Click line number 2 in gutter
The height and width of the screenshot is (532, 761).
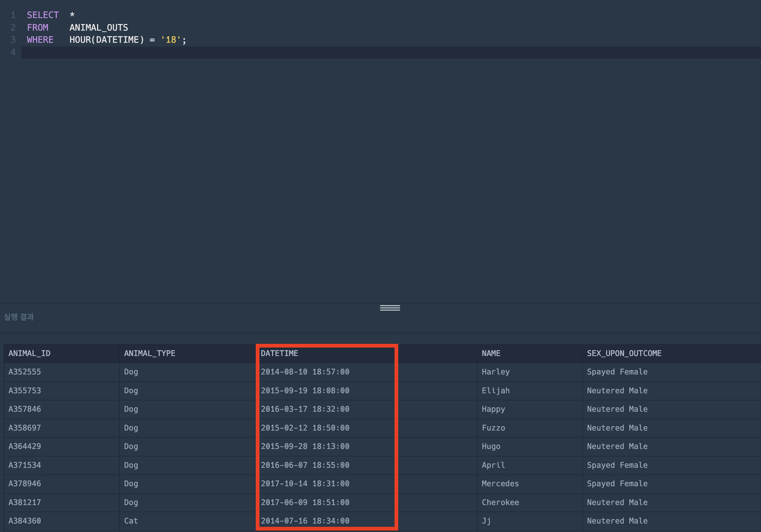point(13,28)
